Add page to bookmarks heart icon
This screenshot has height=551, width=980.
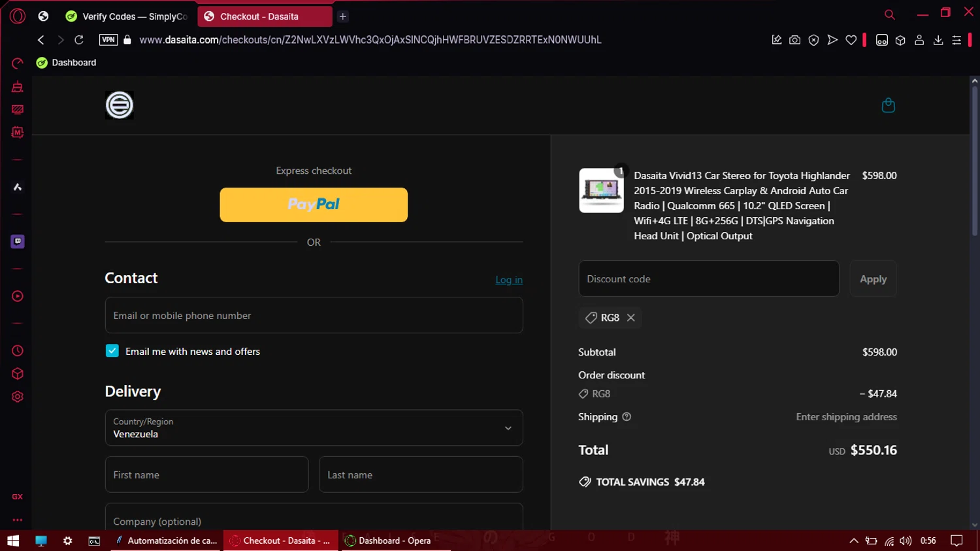click(x=851, y=40)
